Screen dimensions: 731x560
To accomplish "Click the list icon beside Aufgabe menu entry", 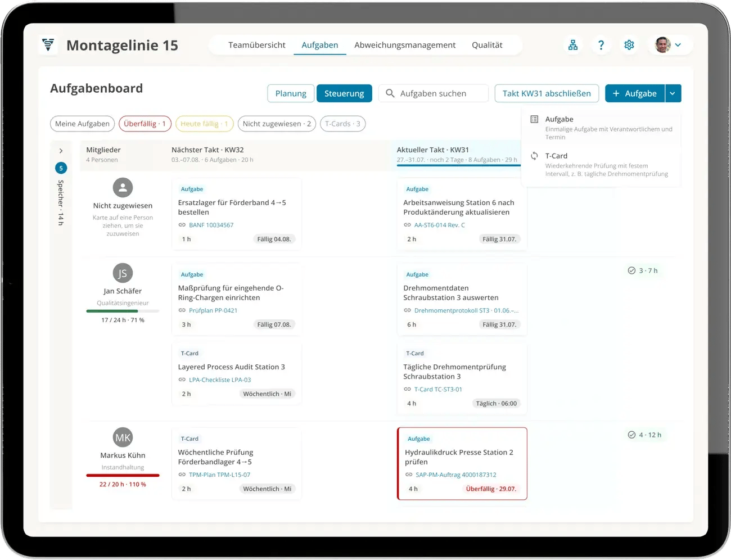I will click(x=534, y=119).
